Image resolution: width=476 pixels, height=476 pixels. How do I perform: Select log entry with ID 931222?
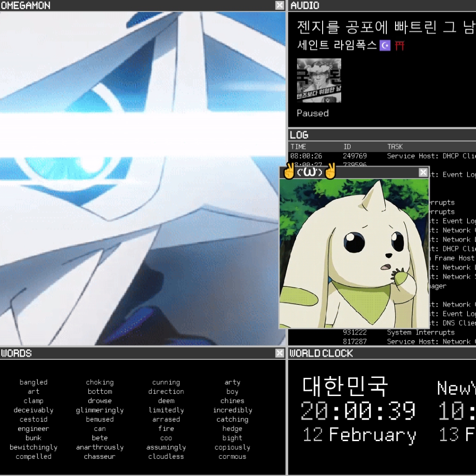click(382, 332)
